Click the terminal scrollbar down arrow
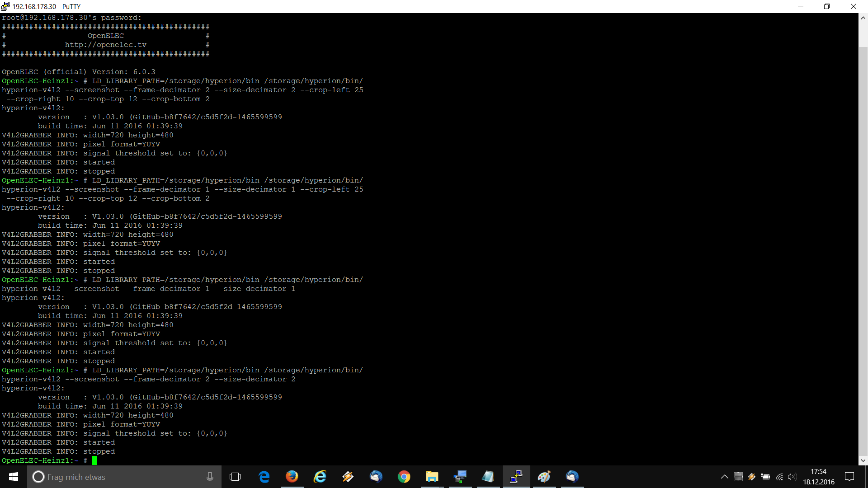 point(863,460)
